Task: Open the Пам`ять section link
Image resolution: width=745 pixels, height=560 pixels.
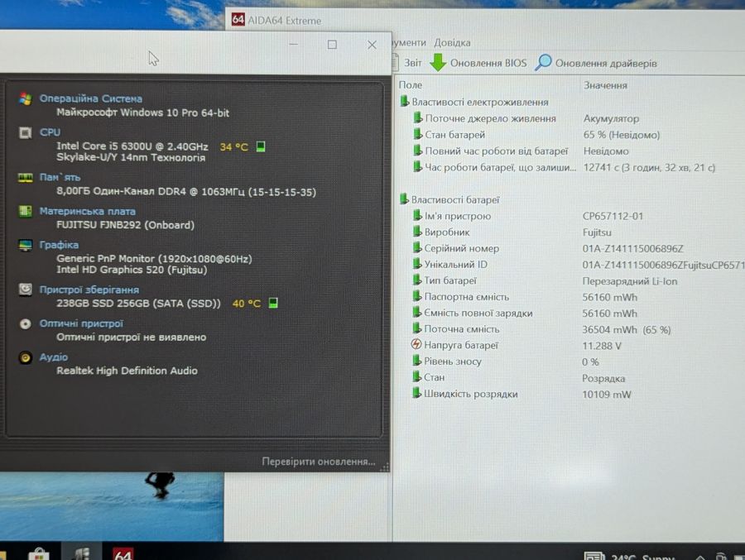Action: [60, 177]
